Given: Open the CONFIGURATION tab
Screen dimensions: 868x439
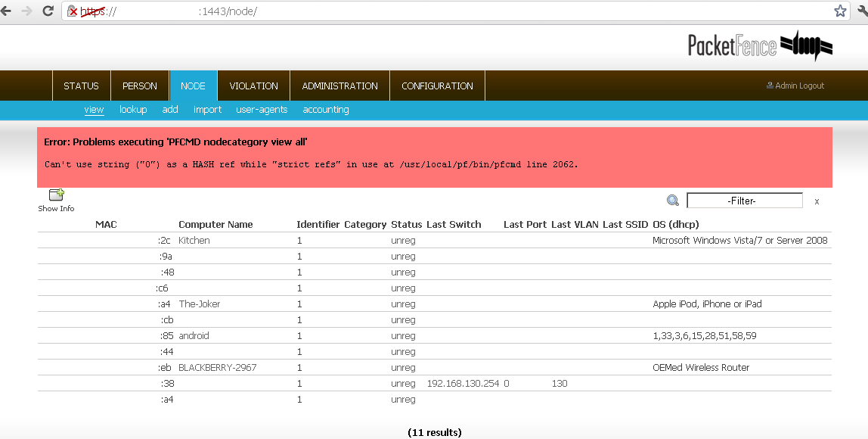Looking at the screenshot, I should point(437,86).
